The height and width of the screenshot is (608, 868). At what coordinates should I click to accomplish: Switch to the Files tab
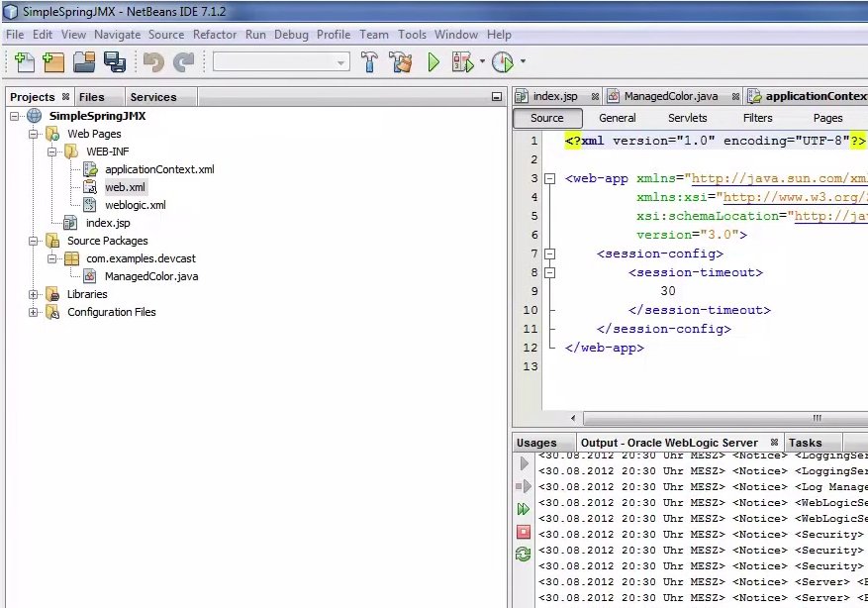92,97
